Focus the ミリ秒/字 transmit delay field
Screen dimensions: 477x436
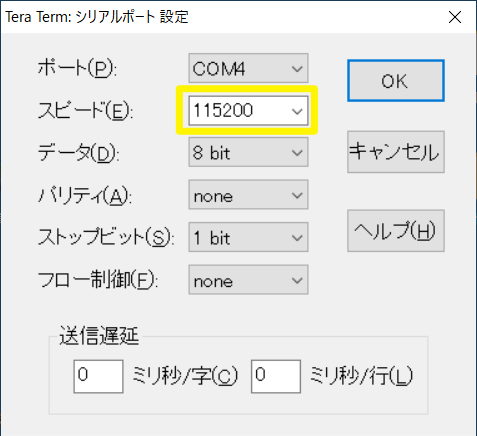click(98, 376)
